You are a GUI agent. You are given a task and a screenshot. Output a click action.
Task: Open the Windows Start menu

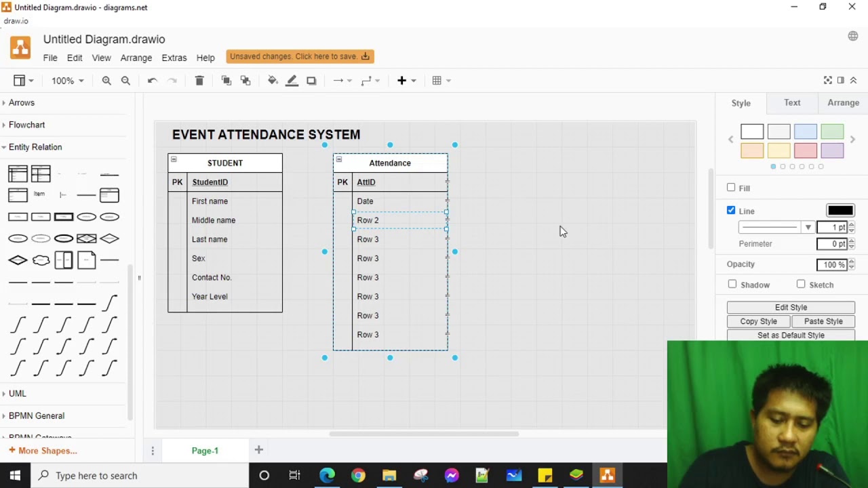15,475
